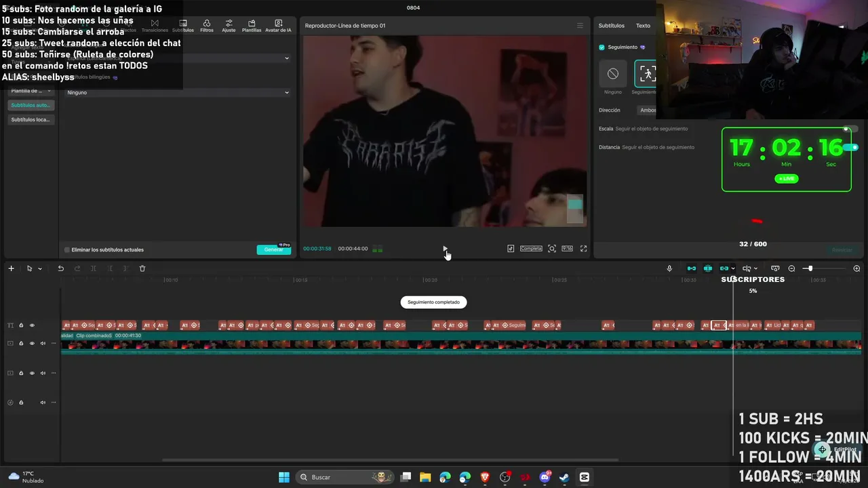Expand the Plantilla de sidebar item
The height and width of the screenshot is (488, 868).
31,91
